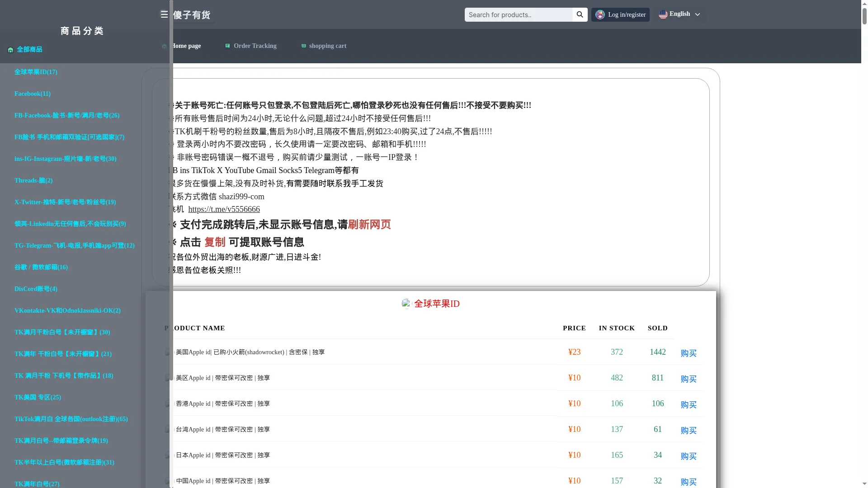
Task: Click the 全球苹果ID section header icon
Action: coord(407,304)
